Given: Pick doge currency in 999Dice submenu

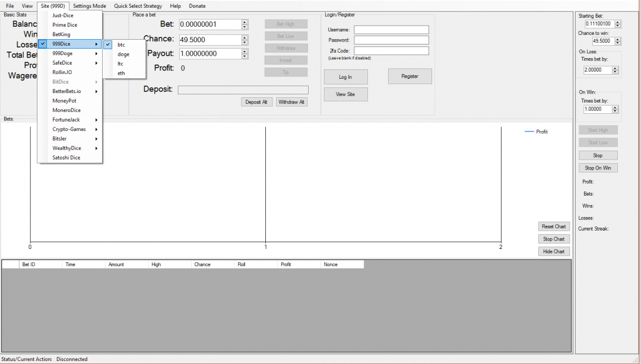Looking at the screenshot, I should 123,54.
